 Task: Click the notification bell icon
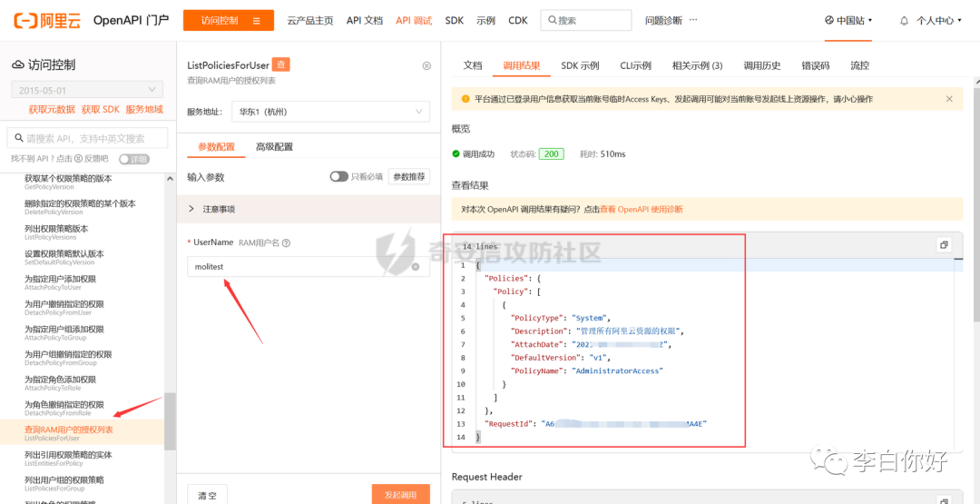[904, 21]
